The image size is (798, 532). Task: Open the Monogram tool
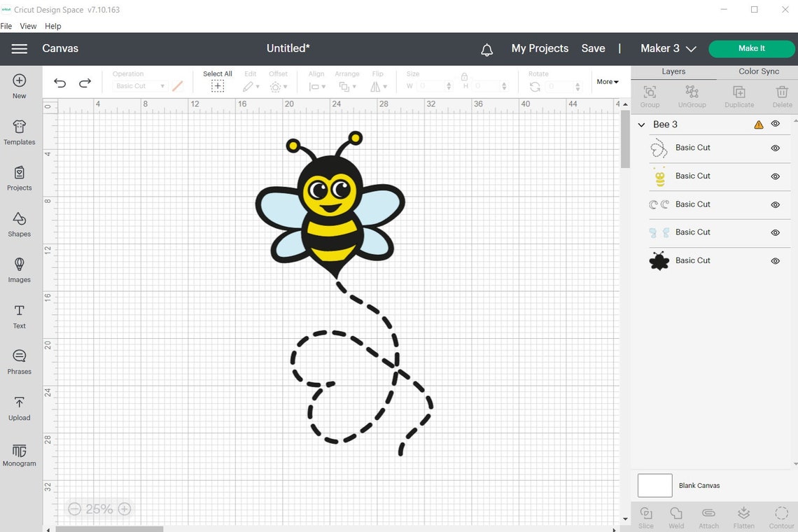point(19,454)
